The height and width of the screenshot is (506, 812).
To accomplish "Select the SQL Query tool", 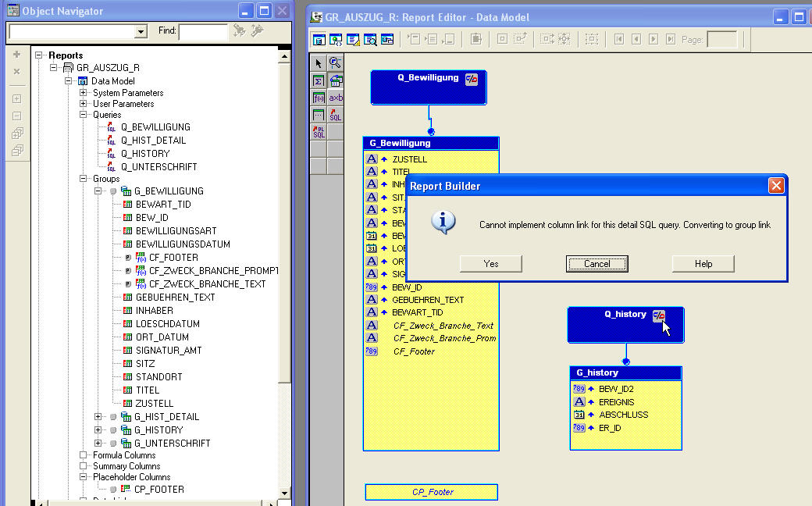I will (x=335, y=115).
